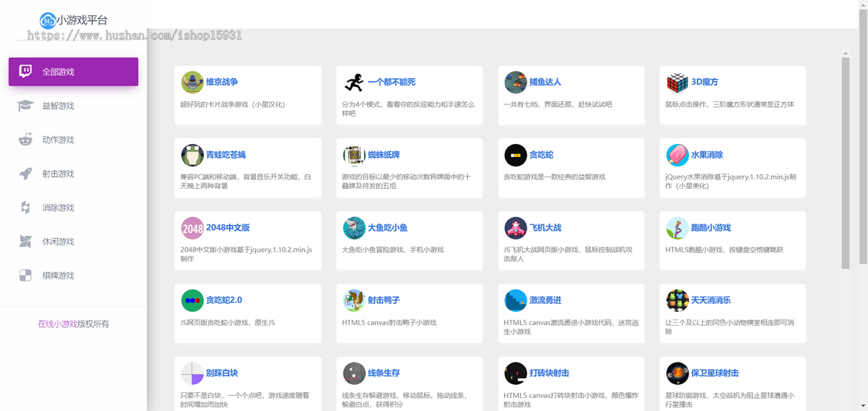Click the 一个都不能死 running man icon
Image resolution: width=868 pixels, height=411 pixels.
tap(354, 82)
